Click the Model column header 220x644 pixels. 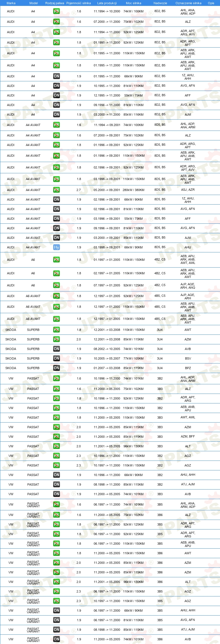click(x=33, y=3)
